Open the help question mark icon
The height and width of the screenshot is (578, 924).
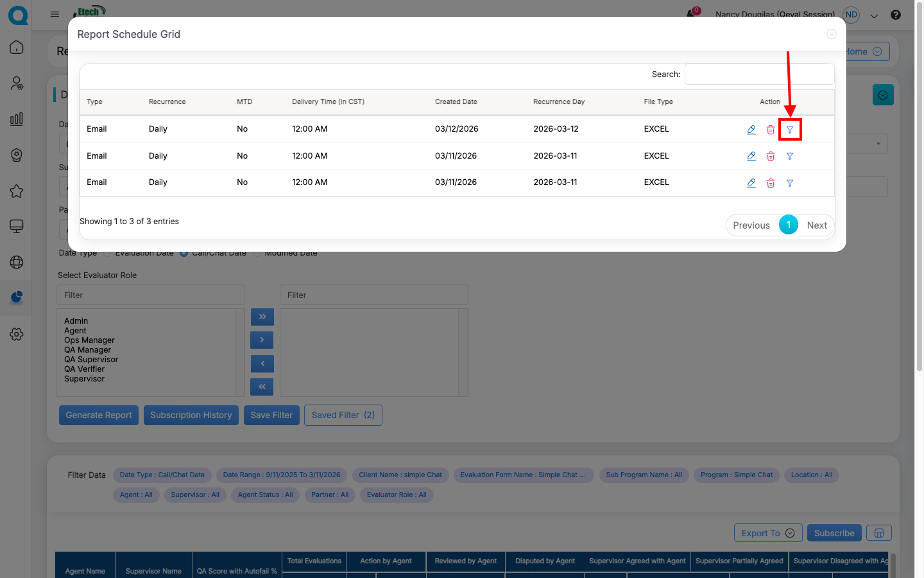click(896, 15)
